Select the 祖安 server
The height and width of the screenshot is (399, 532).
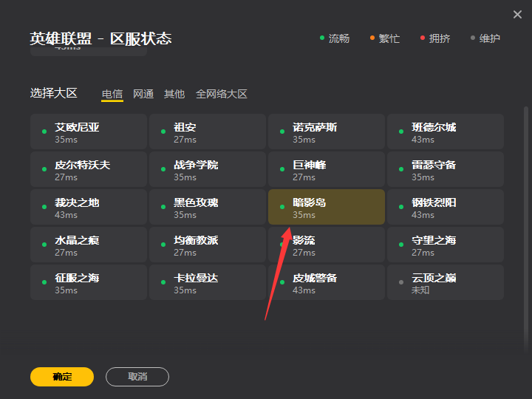[208, 132]
